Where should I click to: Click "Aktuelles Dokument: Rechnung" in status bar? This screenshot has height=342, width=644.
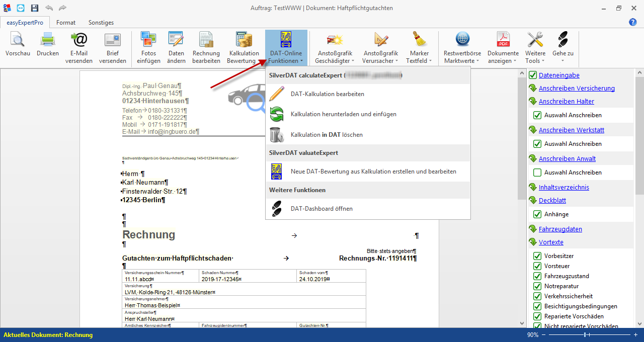(48, 335)
